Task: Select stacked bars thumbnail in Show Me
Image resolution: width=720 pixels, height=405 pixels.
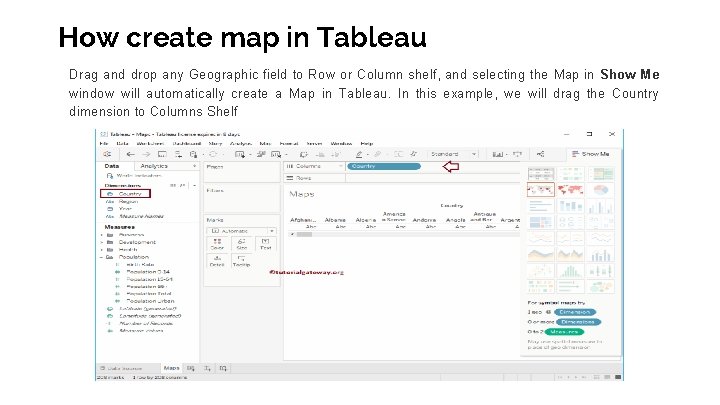Action: pos(570,206)
